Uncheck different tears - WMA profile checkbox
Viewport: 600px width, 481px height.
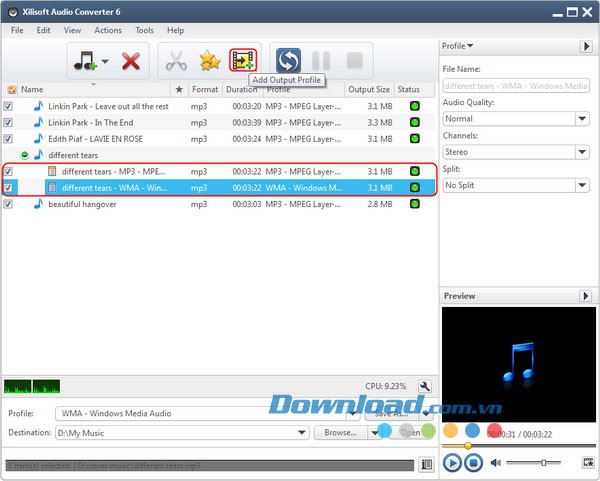click(x=8, y=188)
